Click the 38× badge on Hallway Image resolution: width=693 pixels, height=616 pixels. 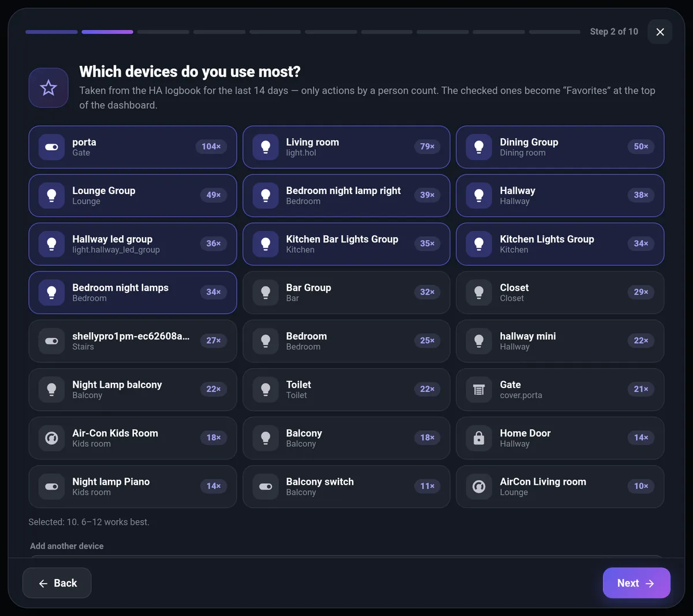point(641,195)
